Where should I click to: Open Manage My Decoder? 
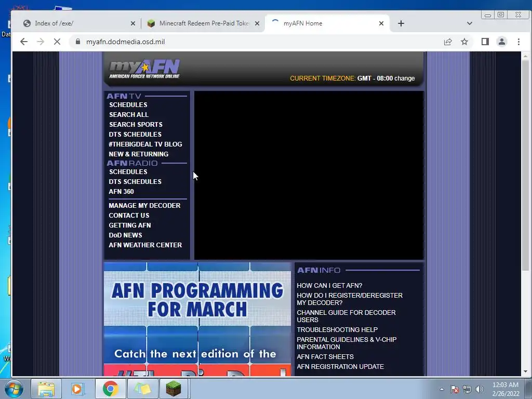(x=144, y=206)
